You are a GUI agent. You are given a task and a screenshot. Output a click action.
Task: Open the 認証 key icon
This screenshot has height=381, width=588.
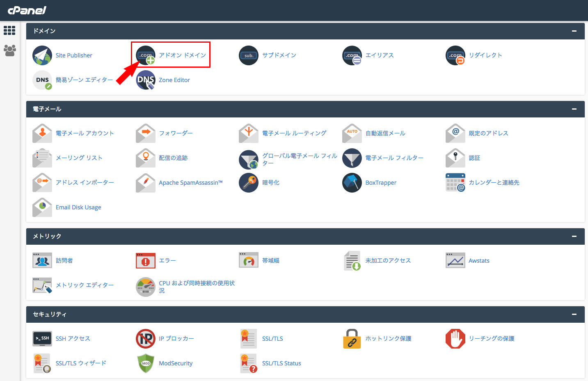tap(455, 158)
